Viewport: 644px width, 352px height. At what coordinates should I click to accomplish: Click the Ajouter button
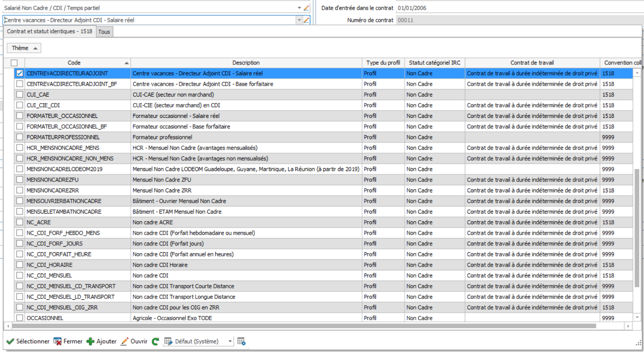pos(101,341)
